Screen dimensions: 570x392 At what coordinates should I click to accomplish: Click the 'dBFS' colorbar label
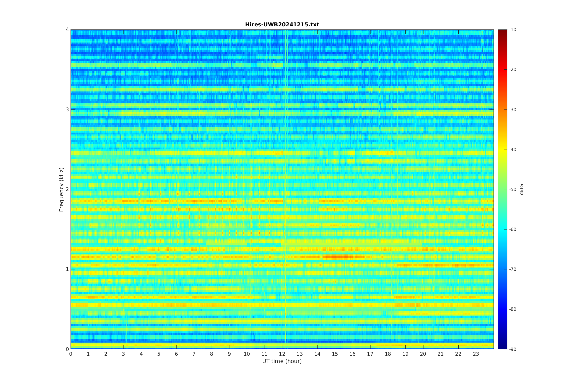pyautogui.click(x=521, y=189)
